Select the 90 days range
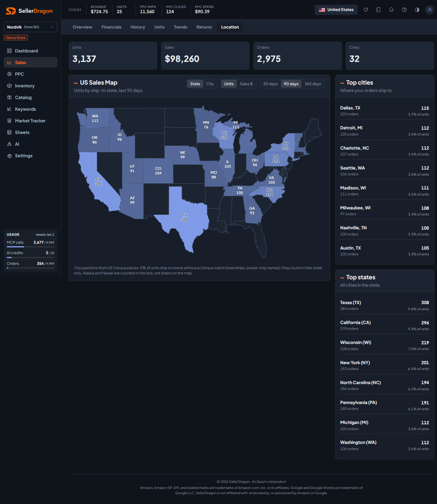This screenshot has width=437, height=504. pyautogui.click(x=291, y=84)
